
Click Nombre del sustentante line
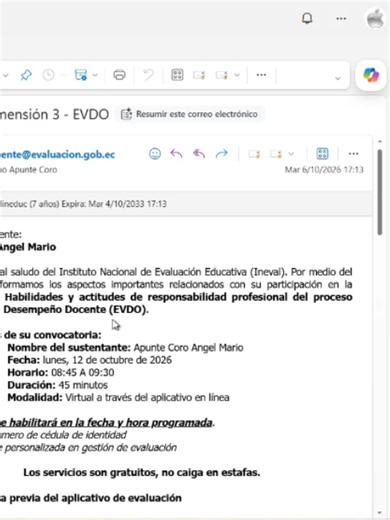(125, 348)
